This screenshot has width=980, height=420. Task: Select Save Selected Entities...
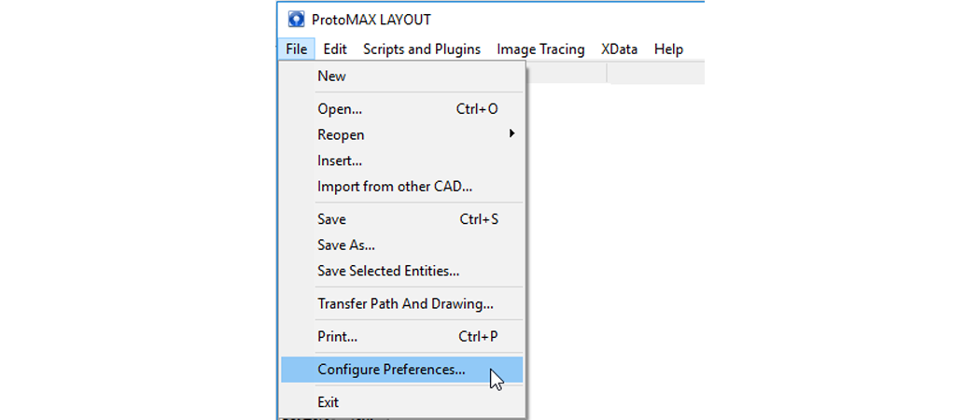pyautogui.click(x=401, y=272)
